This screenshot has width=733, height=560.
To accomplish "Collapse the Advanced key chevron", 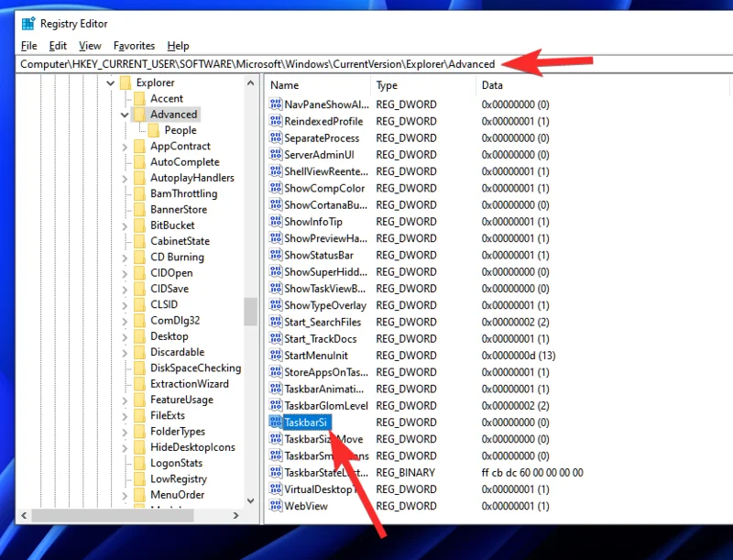I will (x=124, y=114).
